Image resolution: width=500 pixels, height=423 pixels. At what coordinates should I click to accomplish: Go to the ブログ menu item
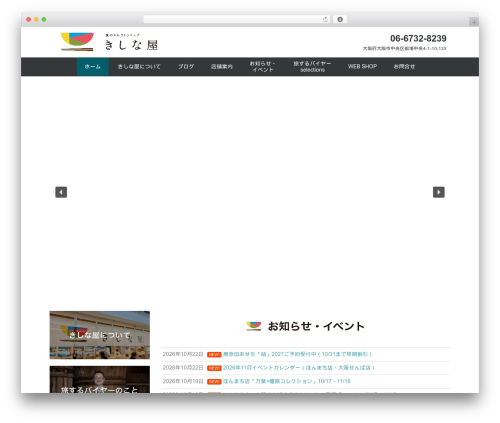(x=186, y=67)
